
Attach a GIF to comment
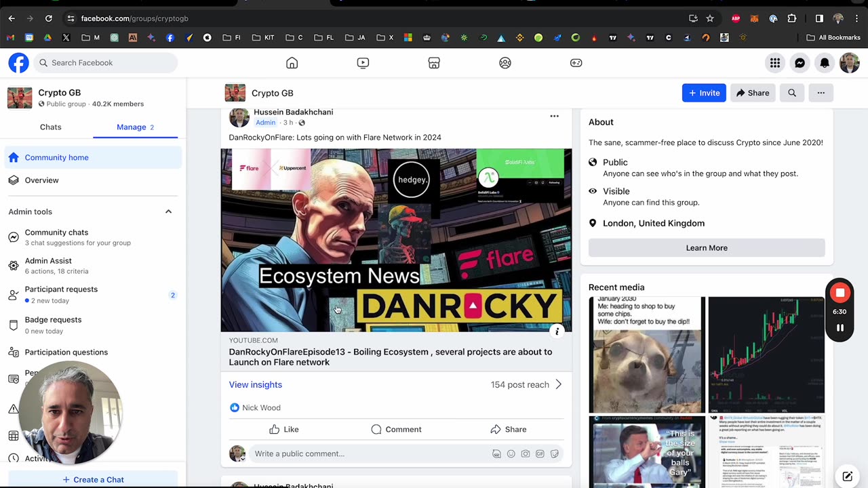pos(540,454)
